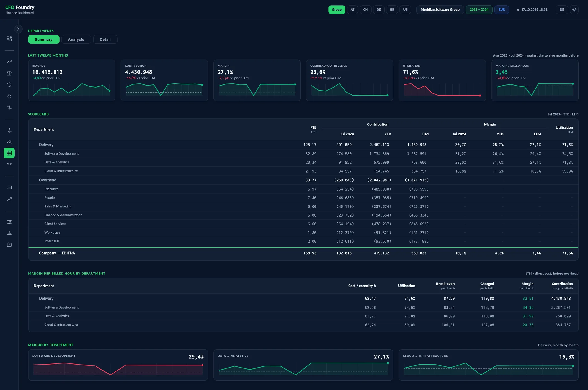
Task: Click the DE language button beside theme toggle
Action: [x=562, y=9]
